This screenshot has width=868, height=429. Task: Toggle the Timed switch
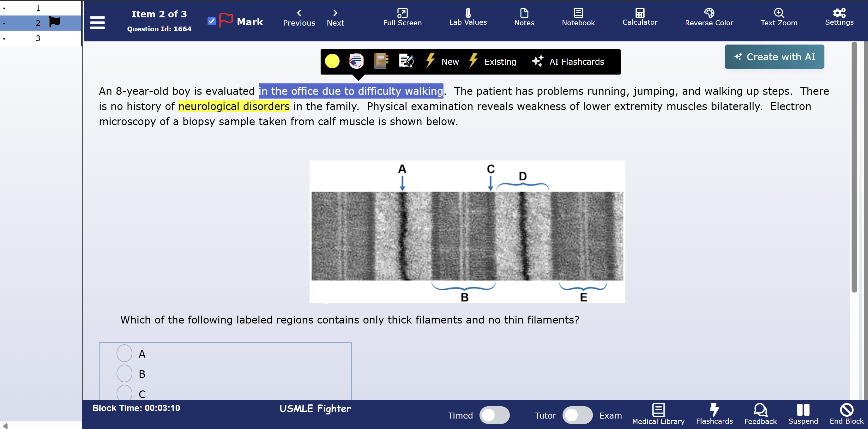tap(494, 415)
